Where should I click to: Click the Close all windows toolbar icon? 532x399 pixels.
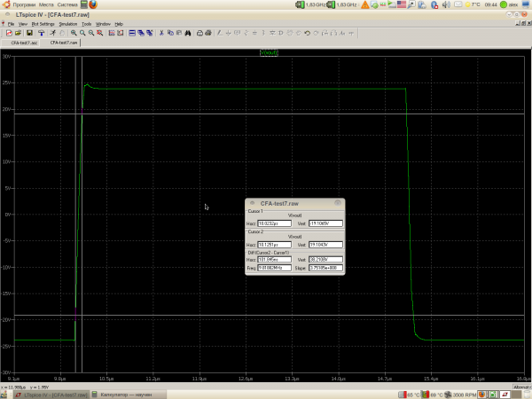(x=150, y=33)
